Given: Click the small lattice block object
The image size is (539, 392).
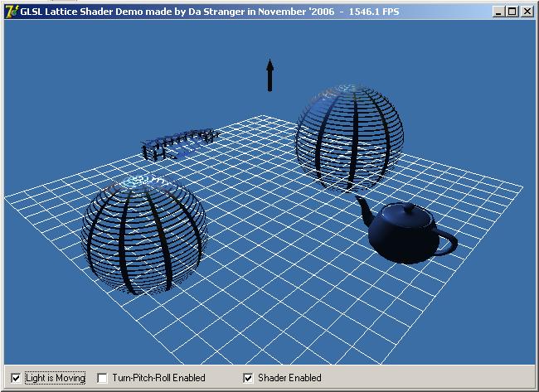Looking at the screenshot, I should [180, 144].
